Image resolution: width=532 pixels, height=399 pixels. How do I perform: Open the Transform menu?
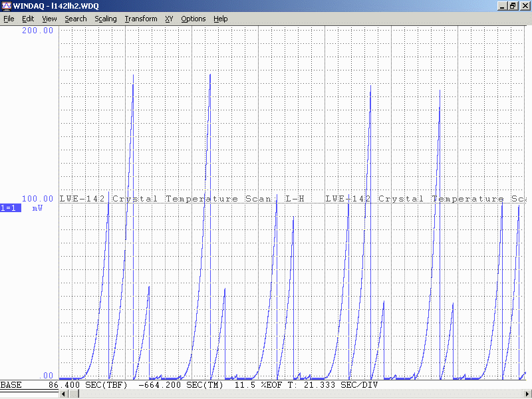point(141,19)
